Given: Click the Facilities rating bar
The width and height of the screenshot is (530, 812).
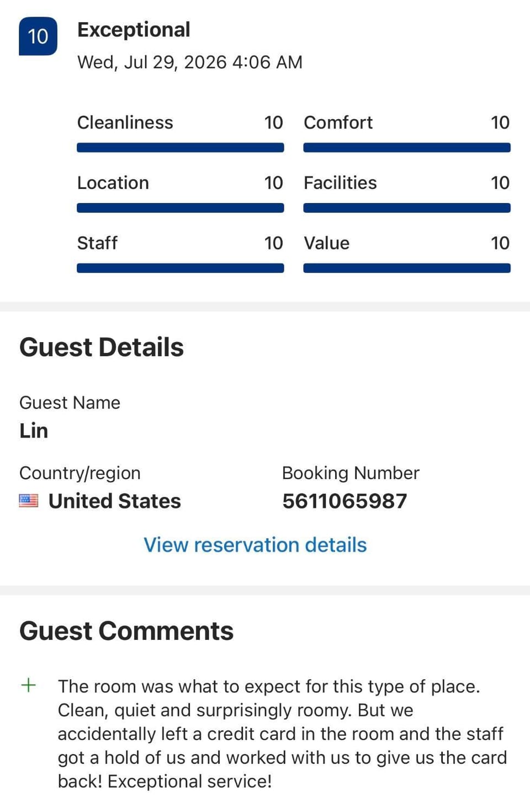Looking at the screenshot, I should click(x=407, y=208).
